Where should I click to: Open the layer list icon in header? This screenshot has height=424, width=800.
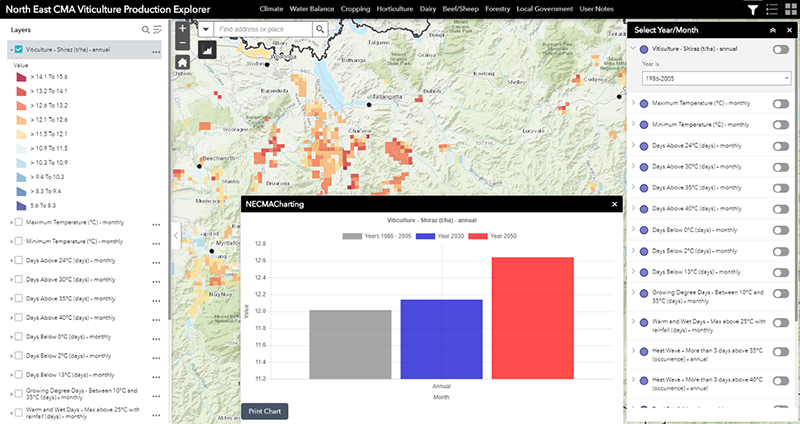770,10
